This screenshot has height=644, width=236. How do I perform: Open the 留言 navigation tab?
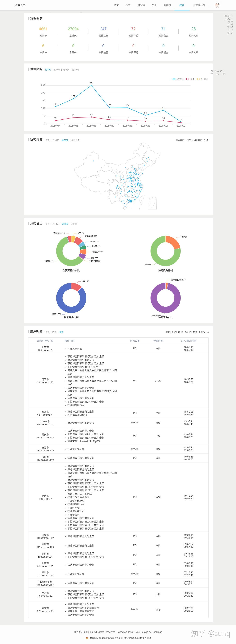tap(128, 5)
